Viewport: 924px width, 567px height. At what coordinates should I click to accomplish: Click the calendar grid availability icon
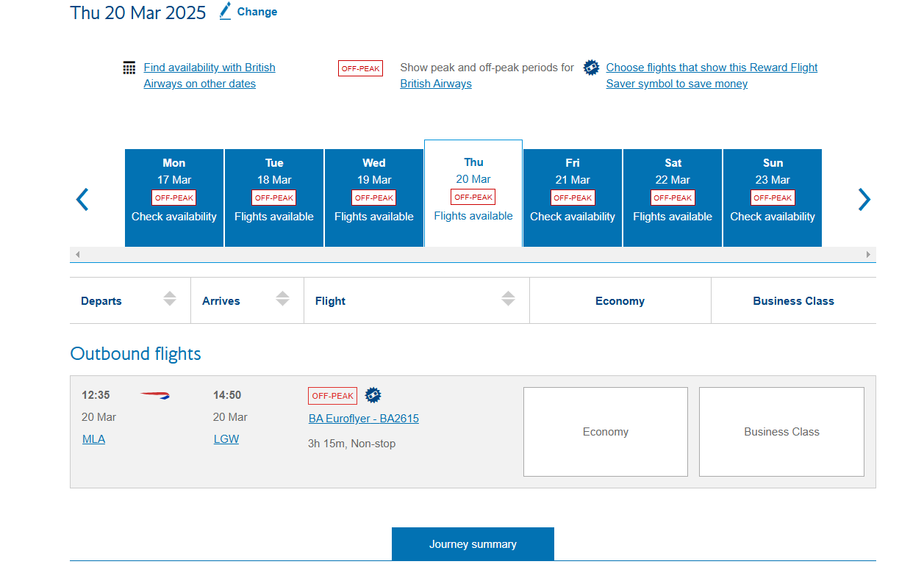pos(129,68)
